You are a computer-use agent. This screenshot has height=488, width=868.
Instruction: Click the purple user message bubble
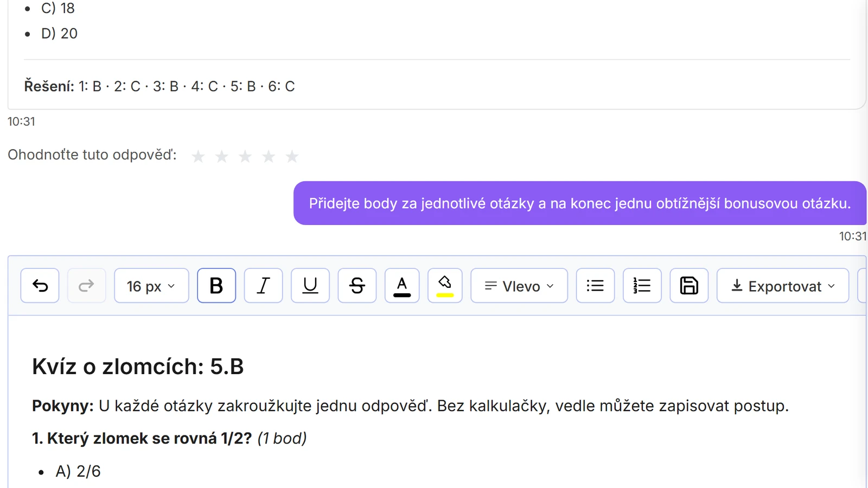pyautogui.click(x=580, y=203)
